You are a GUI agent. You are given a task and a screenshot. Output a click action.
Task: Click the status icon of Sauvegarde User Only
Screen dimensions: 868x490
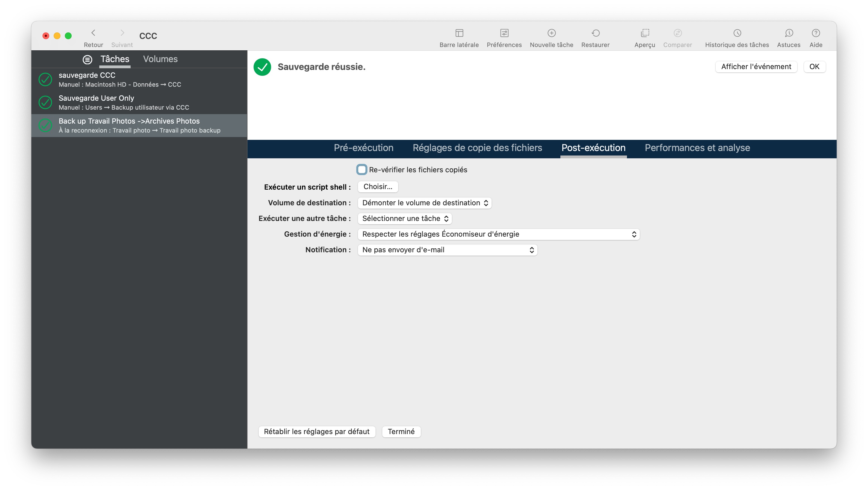45,102
